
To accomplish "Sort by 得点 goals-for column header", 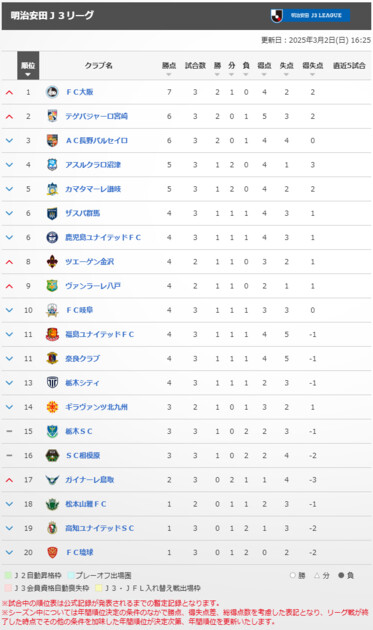I will [264, 68].
